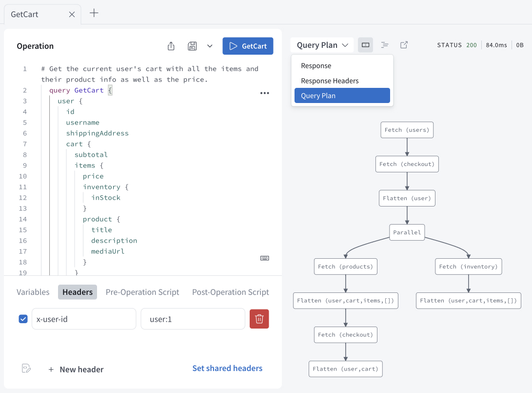This screenshot has height=393, width=532.
Task: Choose Query Plan menu entry
Action: coord(342,96)
